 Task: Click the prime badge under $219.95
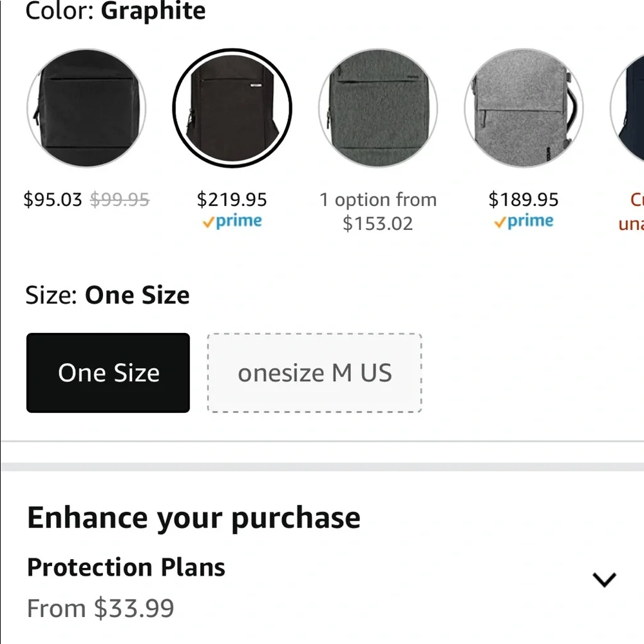point(232,222)
